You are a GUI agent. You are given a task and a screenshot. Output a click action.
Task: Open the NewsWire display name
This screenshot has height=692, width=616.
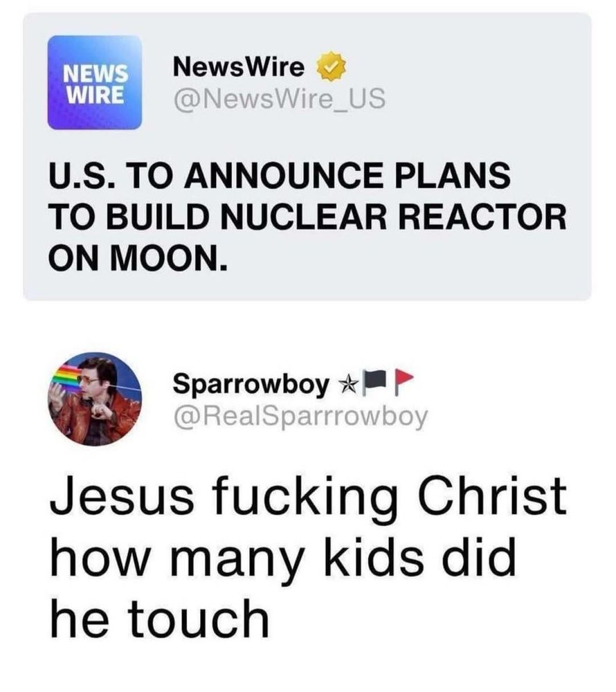[x=239, y=66]
